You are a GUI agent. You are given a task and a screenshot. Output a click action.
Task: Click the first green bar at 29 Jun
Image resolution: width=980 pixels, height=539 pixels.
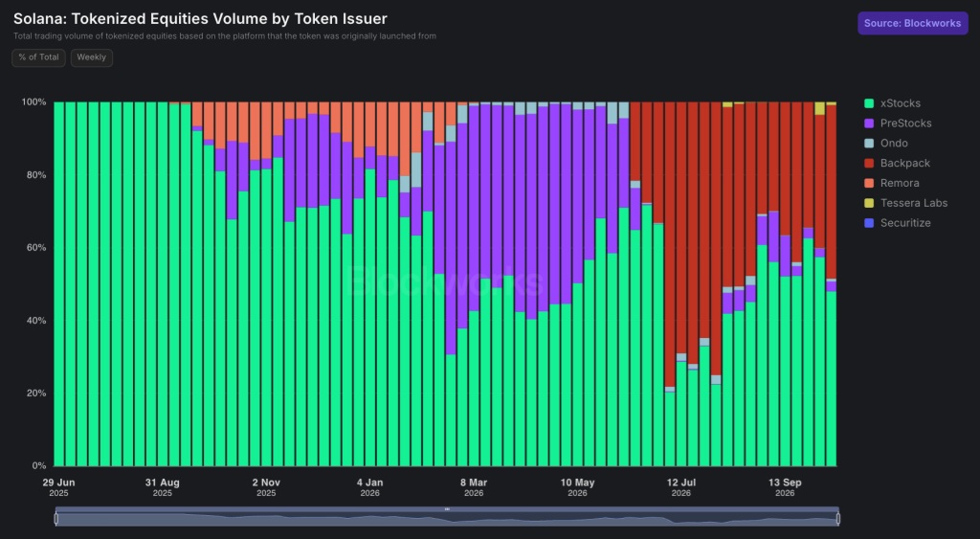coord(58,284)
